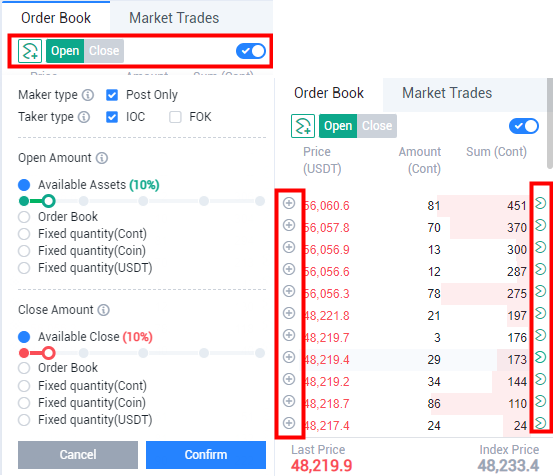Click the info icon next to Close Amount
The image size is (553, 476).
[x=104, y=310]
